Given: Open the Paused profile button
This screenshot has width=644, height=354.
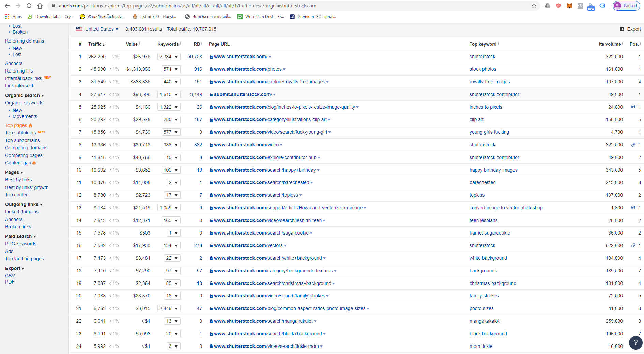Looking at the screenshot, I should click(626, 6).
